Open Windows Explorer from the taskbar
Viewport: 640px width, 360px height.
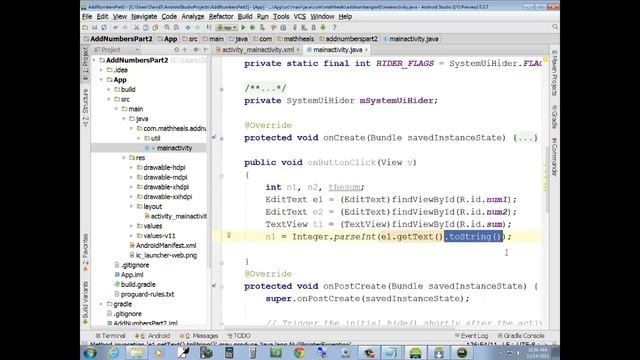[137, 352]
